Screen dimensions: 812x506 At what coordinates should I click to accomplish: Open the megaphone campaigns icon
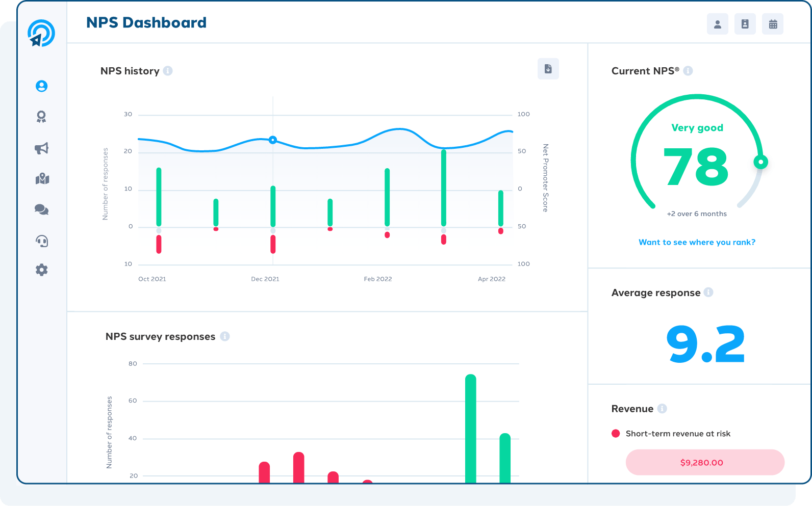pyautogui.click(x=42, y=148)
